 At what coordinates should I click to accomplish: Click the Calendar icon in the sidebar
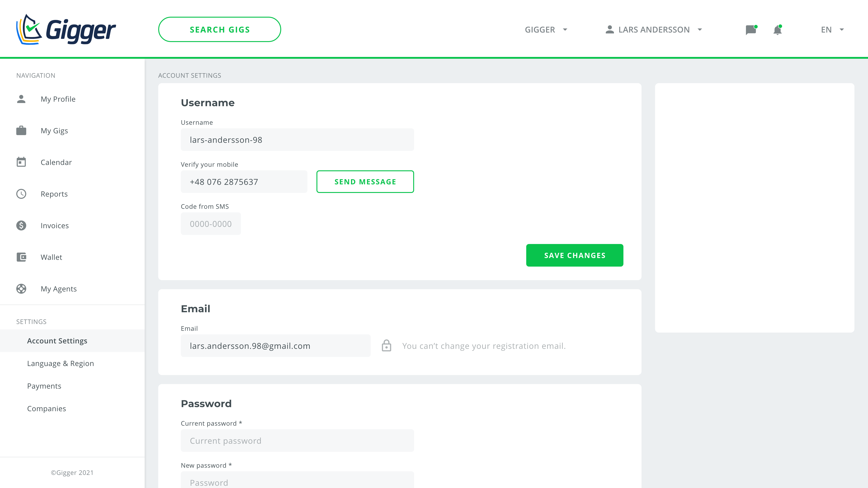click(21, 162)
